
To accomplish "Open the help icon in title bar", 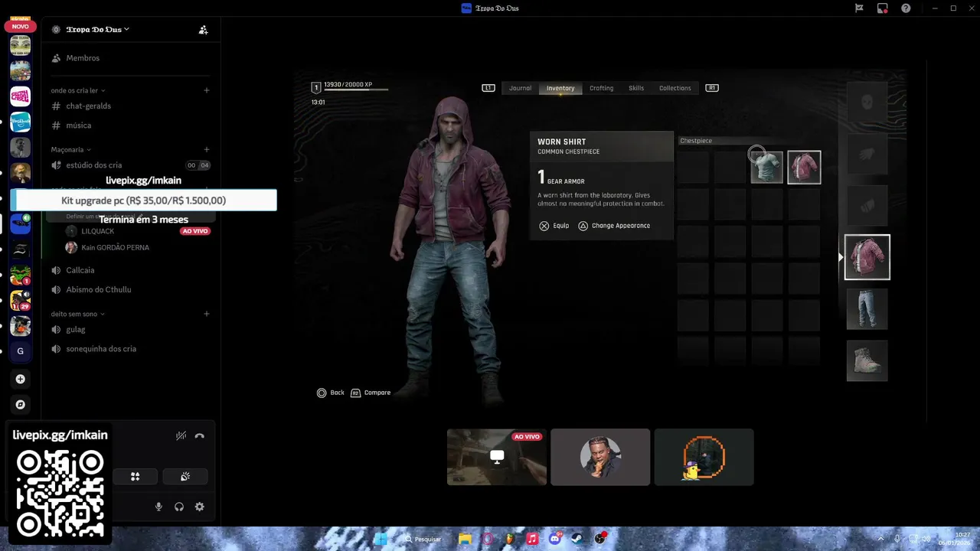I will (x=906, y=8).
